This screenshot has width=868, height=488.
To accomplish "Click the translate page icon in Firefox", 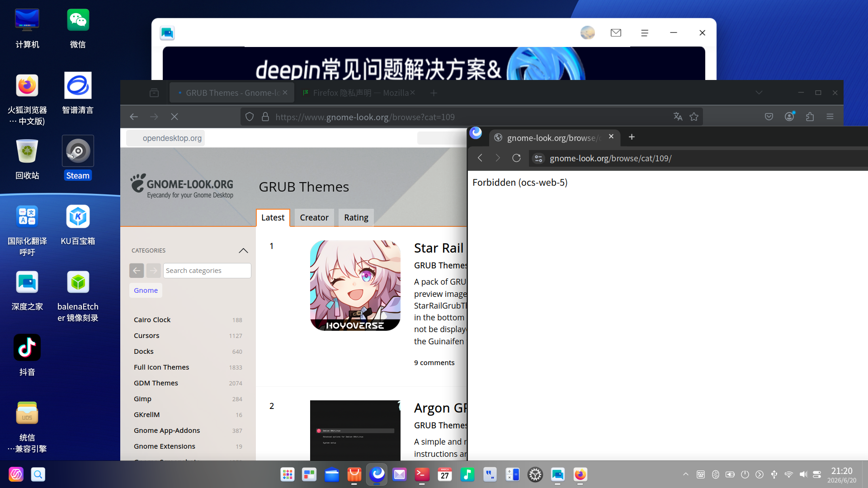I will pos(678,117).
